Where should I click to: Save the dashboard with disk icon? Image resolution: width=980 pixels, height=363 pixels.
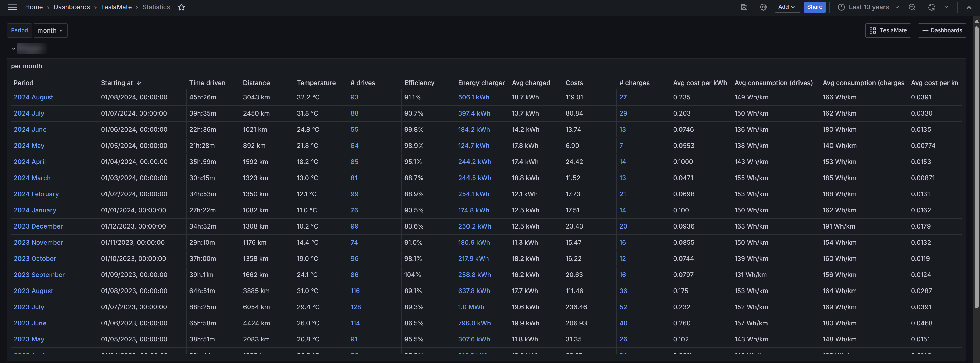pos(744,7)
